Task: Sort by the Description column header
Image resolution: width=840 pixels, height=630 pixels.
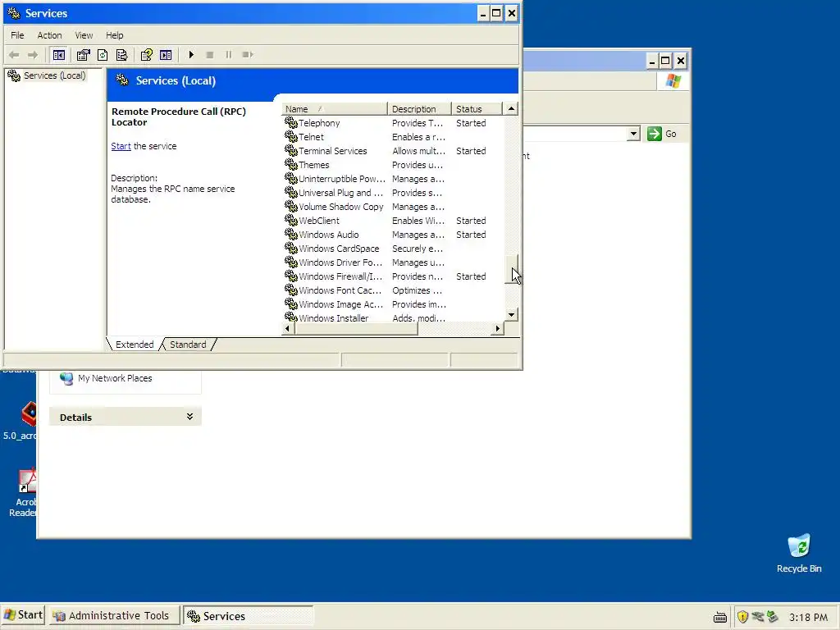Action: point(419,109)
